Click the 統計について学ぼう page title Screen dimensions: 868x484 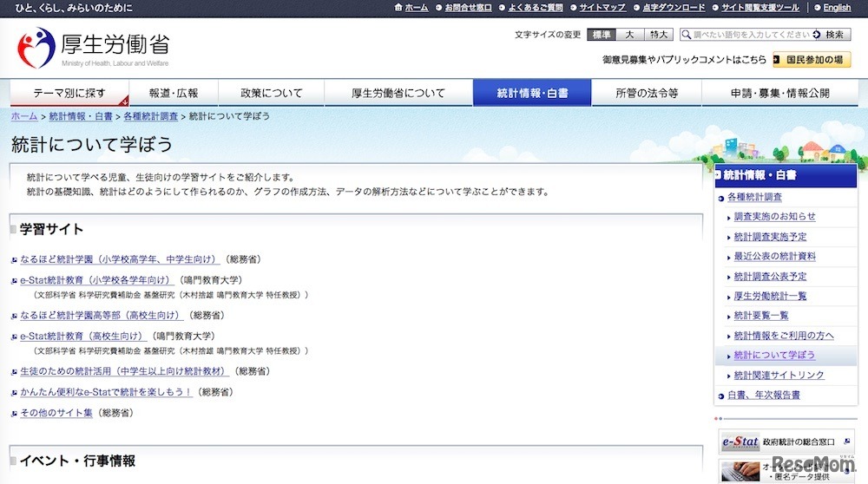(92, 145)
